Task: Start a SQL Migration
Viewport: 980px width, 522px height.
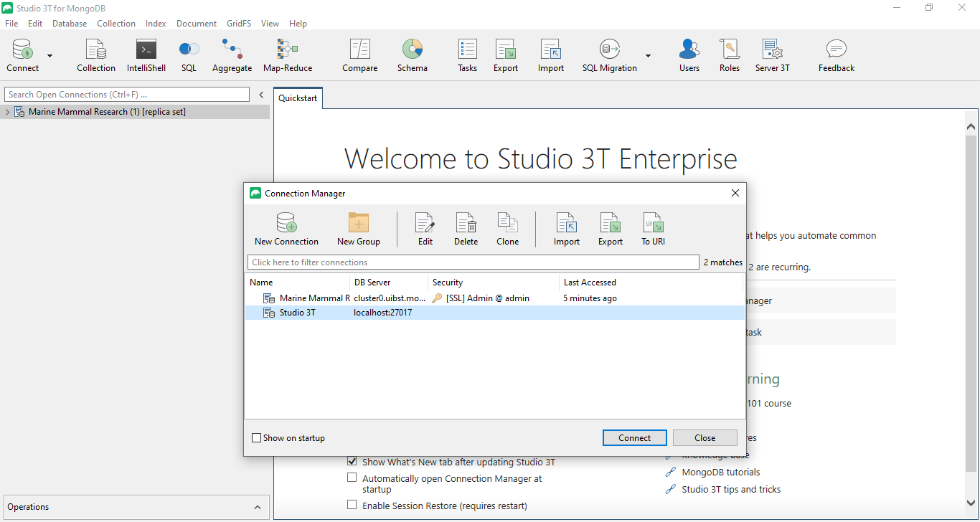Action: (x=609, y=54)
